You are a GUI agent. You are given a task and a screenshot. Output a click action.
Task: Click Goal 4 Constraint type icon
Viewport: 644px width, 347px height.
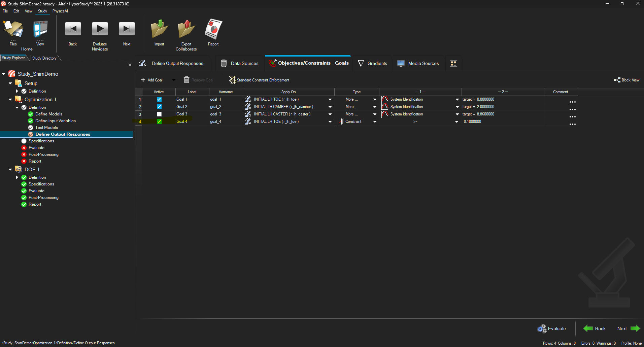[340, 122]
